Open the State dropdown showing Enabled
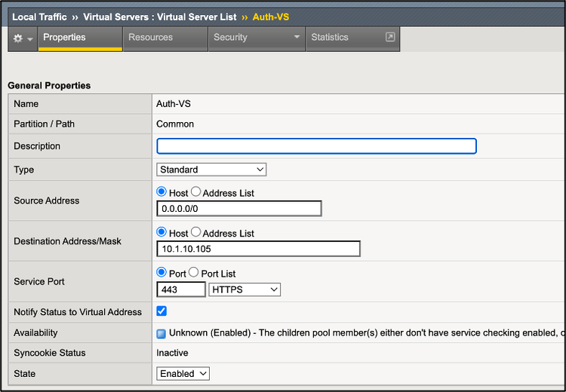Screen dimensions: 566x392 tap(183, 374)
